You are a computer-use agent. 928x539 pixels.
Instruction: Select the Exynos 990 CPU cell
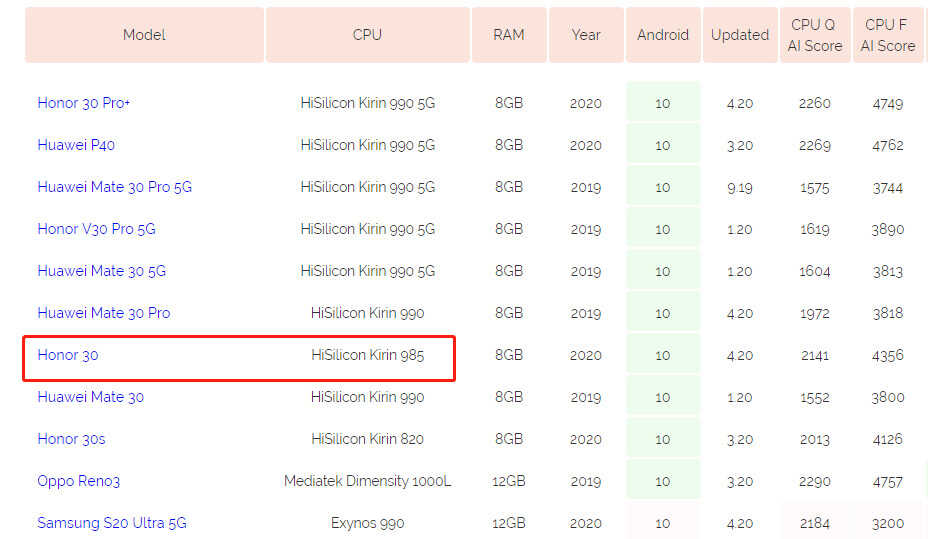pos(368,523)
